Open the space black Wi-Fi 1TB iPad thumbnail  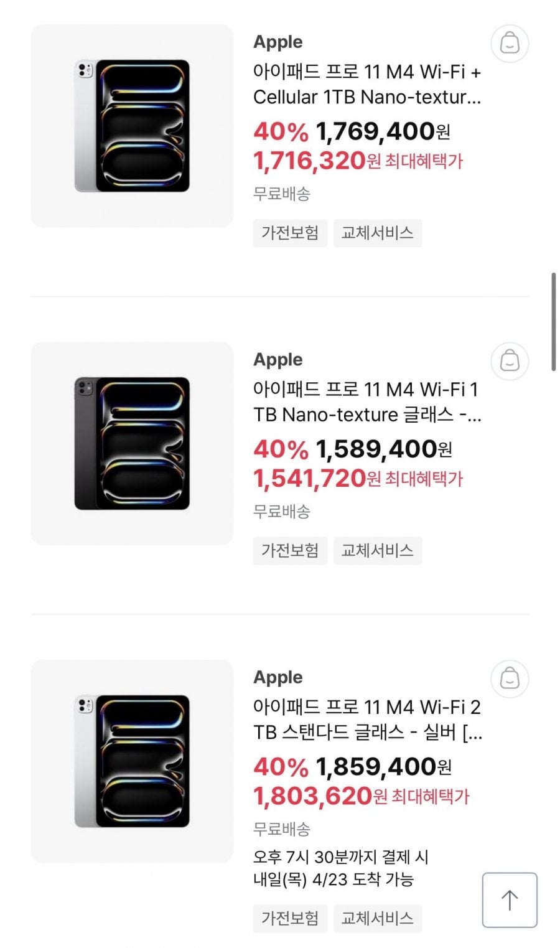132,443
